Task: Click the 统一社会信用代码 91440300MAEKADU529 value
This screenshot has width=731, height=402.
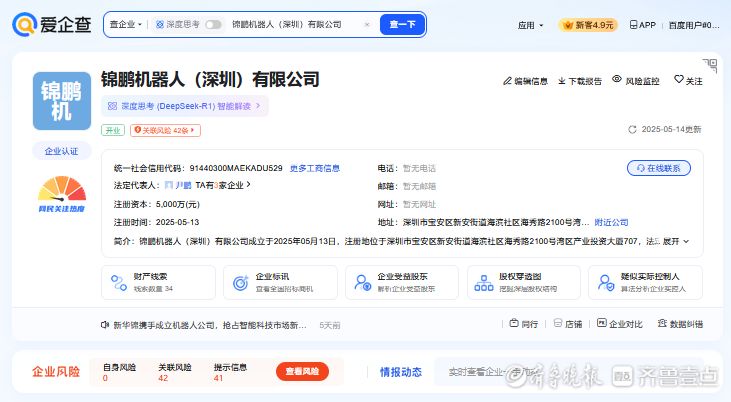Action: (x=236, y=168)
